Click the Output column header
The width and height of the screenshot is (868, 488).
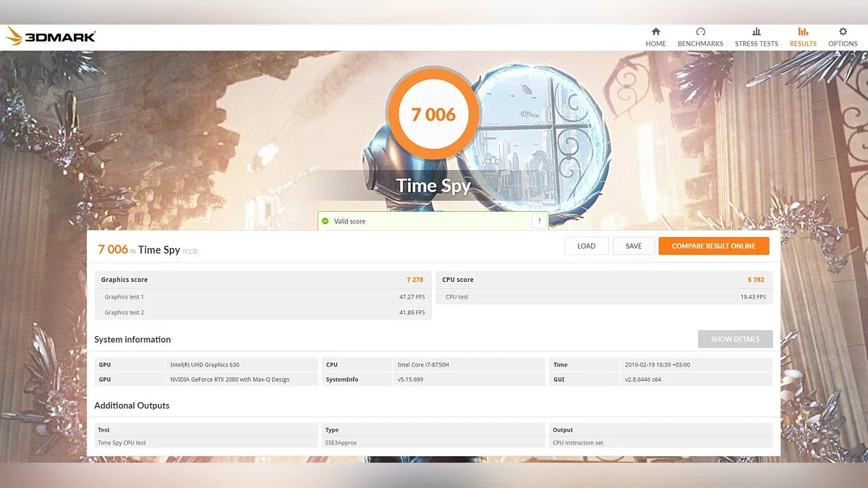563,430
